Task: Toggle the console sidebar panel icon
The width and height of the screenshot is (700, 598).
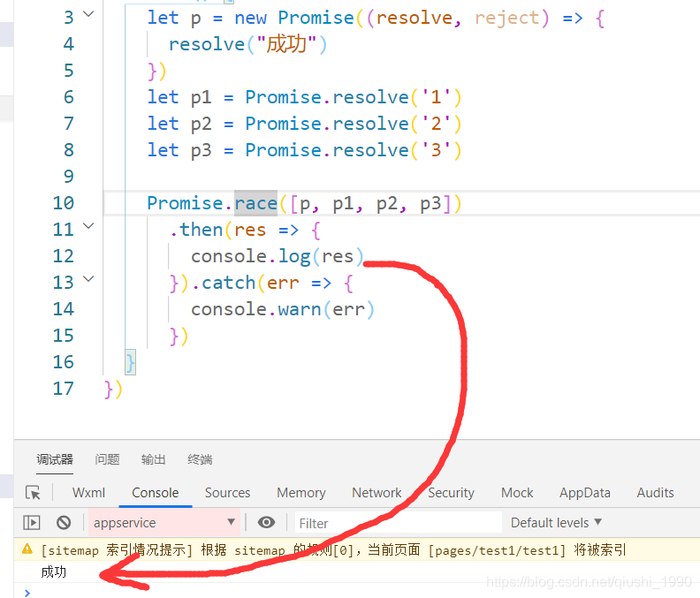Action: [x=32, y=523]
